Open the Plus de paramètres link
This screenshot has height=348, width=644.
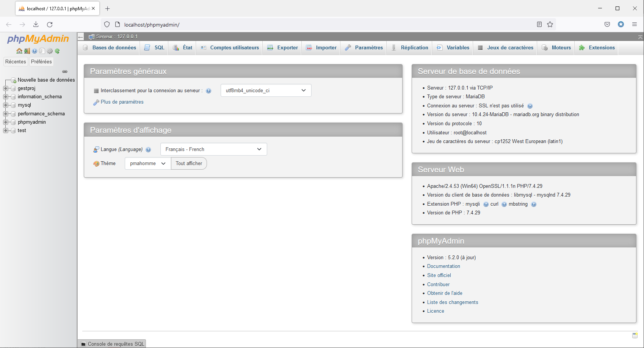(x=122, y=102)
